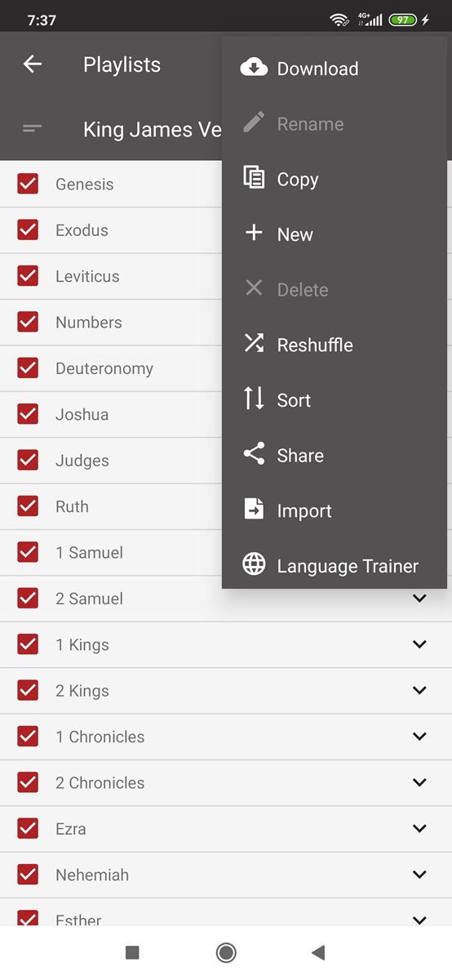
Task: Uncheck the Genesis checkbox
Action: (28, 184)
